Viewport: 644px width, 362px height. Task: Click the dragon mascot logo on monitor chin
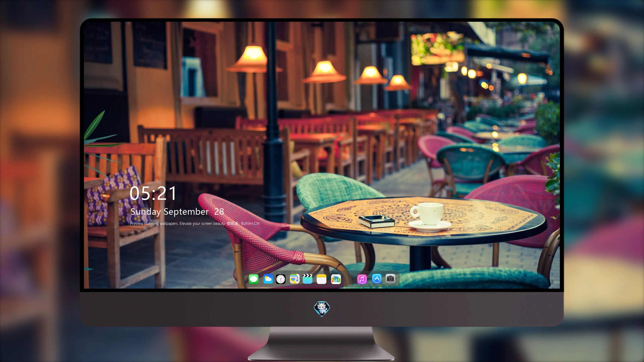click(x=322, y=309)
